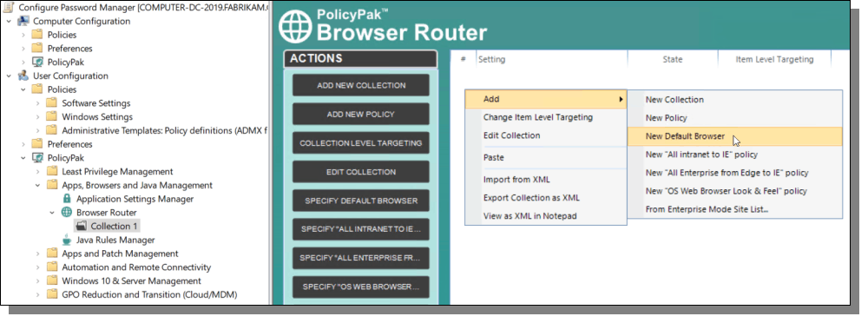
Task: Click SPECIFY "ALL INTRANET TO IE" button
Action: tap(361, 229)
